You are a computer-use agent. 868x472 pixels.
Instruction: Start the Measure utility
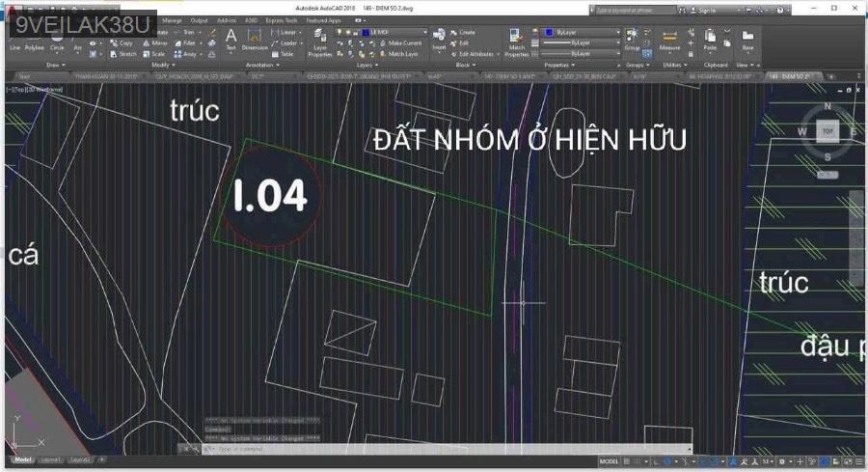point(669,40)
